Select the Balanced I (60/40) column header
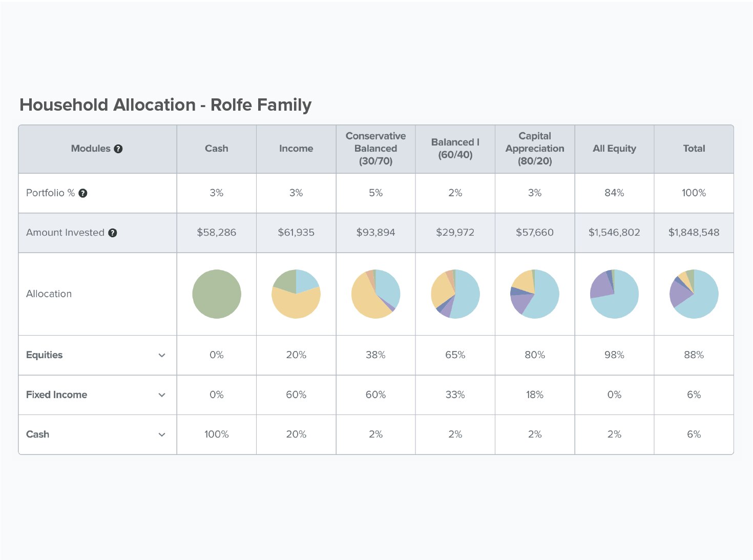 455,149
